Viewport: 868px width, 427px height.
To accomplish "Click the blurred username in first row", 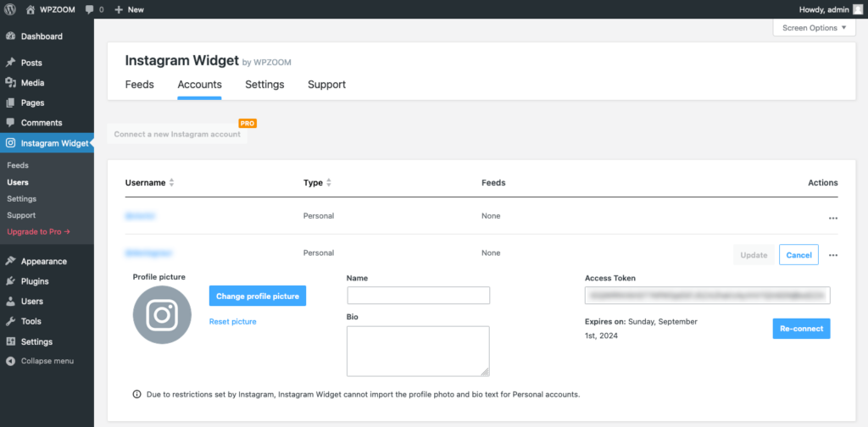I will 140,216.
